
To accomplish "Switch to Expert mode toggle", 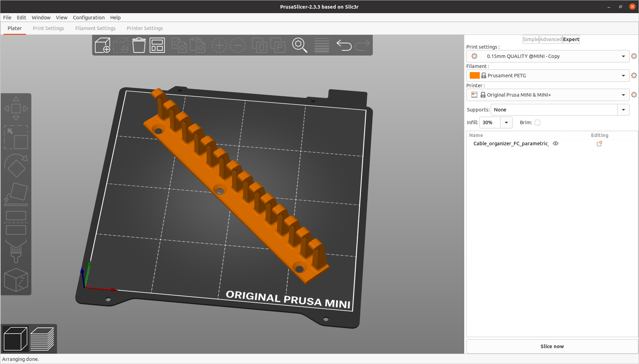I will pos(571,39).
